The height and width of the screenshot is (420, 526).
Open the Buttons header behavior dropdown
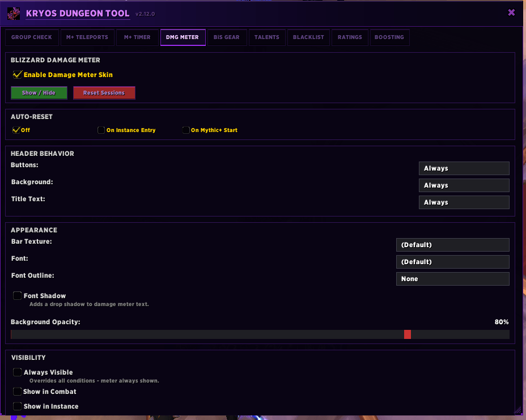pyautogui.click(x=464, y=168)
